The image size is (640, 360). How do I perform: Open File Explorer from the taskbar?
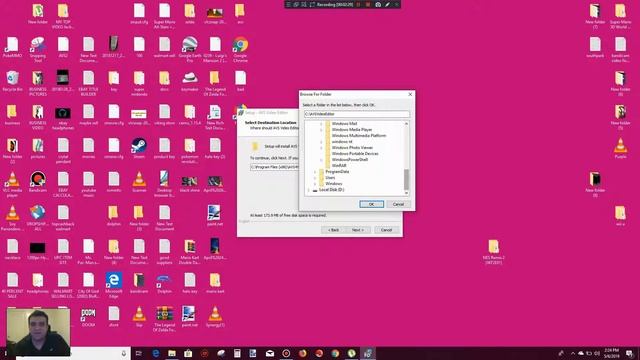click(172, 353)
